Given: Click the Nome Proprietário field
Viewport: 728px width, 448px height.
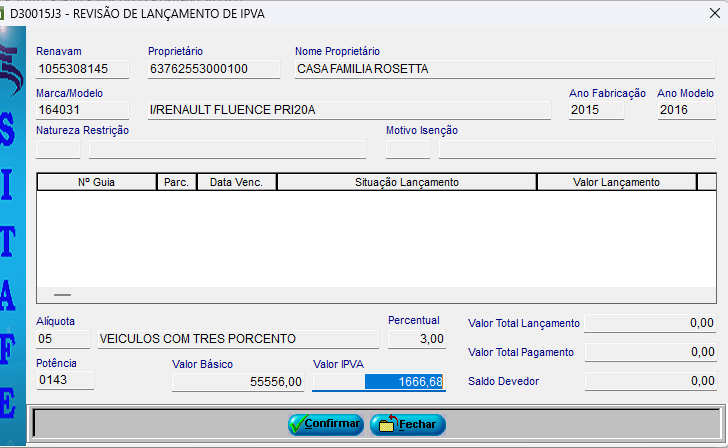Looking at the screenshot, I should click(x=504, y=69).
